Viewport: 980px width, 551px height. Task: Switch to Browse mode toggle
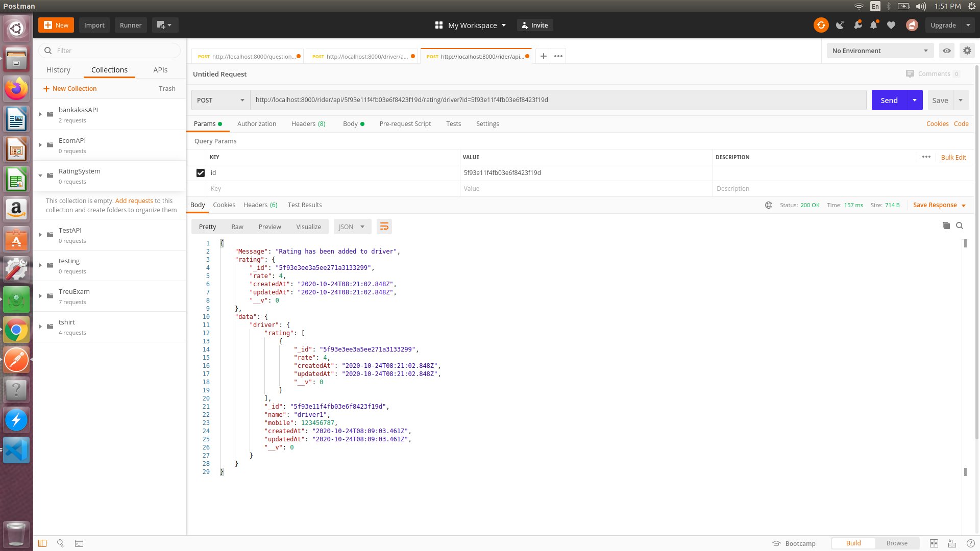tap(896, 543)
